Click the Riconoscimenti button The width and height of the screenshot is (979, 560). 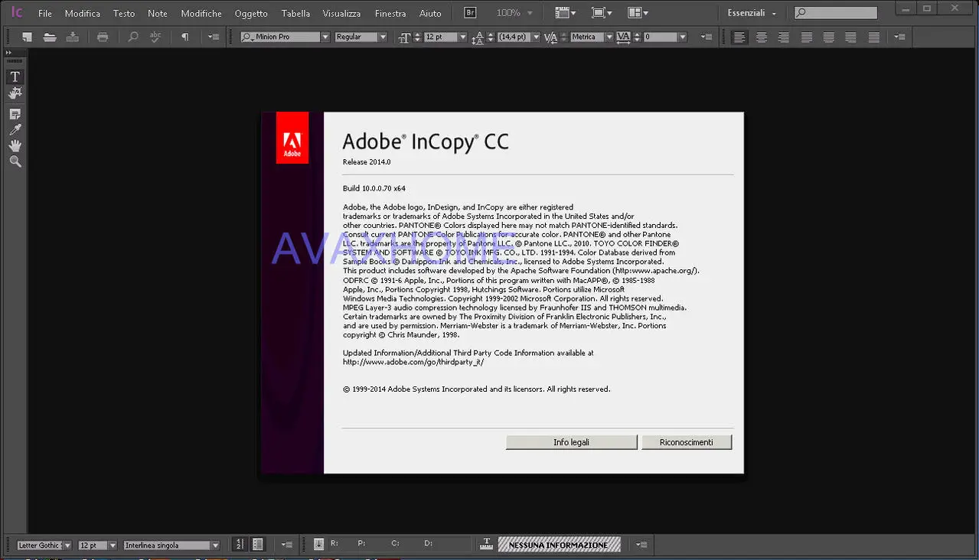[686, 442]
